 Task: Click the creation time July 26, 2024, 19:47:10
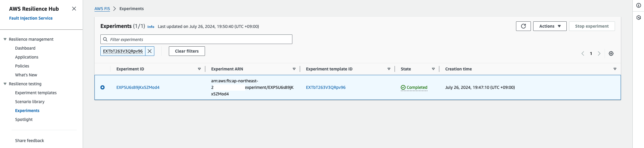point(480,87)
